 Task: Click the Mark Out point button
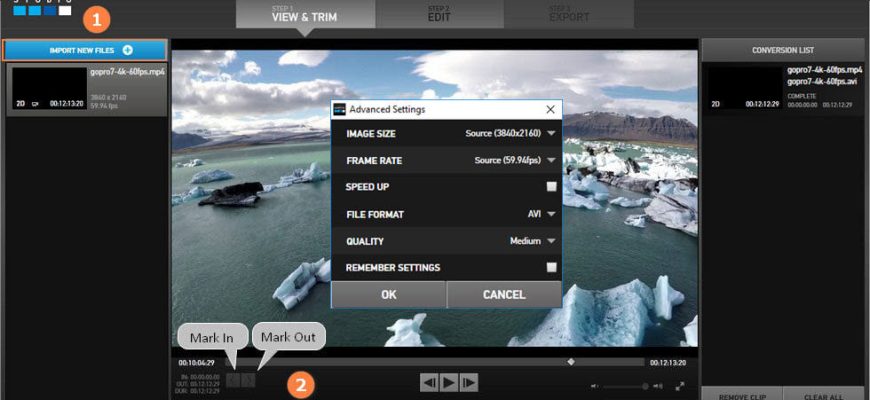pyautogui.click(x=249, y=380)
